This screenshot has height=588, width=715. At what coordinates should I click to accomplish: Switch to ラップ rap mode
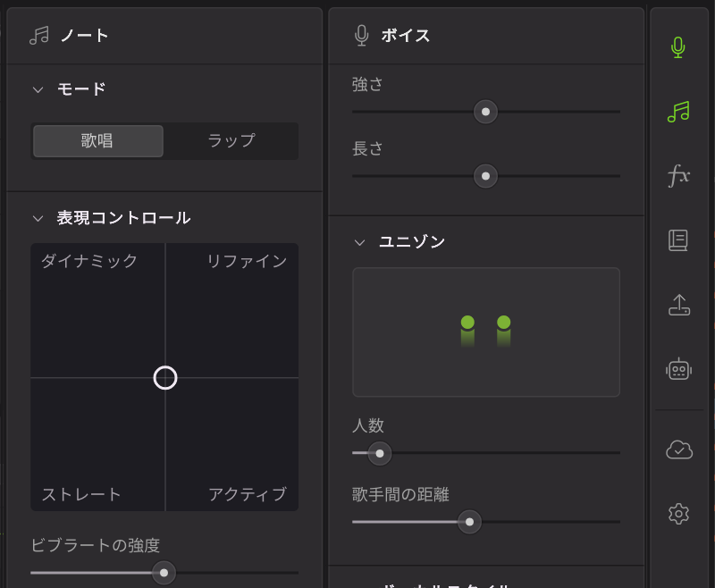231,141
